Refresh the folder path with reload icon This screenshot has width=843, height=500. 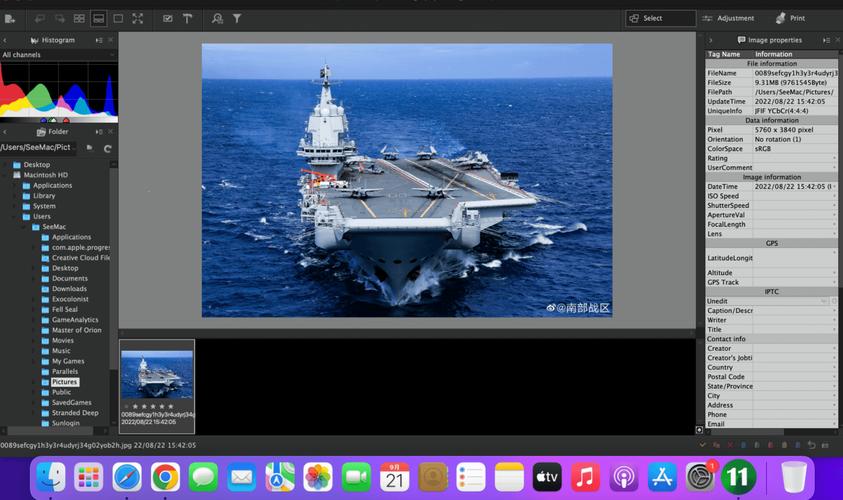(x=107, y=148)
